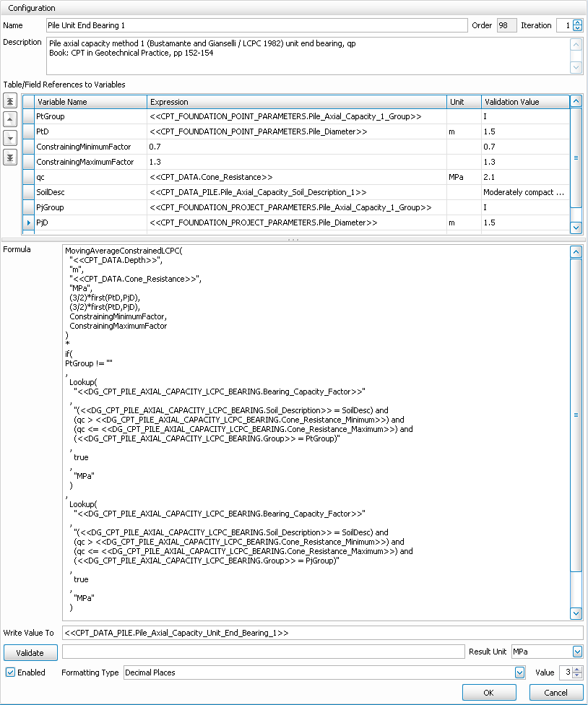The width and height of the screenshot is (588, 705).
Task: Edit the Name text field
Action: pyautogui.click(x=256, y=25)
